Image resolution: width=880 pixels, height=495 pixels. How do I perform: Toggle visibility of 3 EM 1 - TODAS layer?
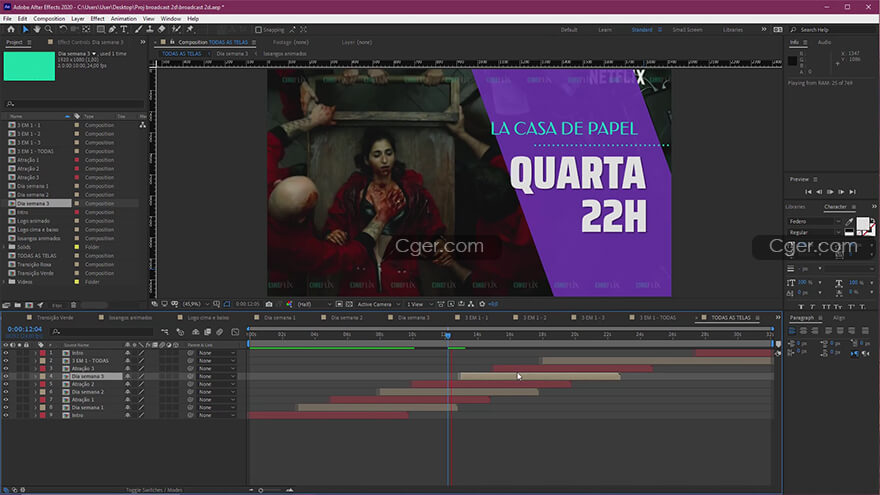tap(6, 361)
